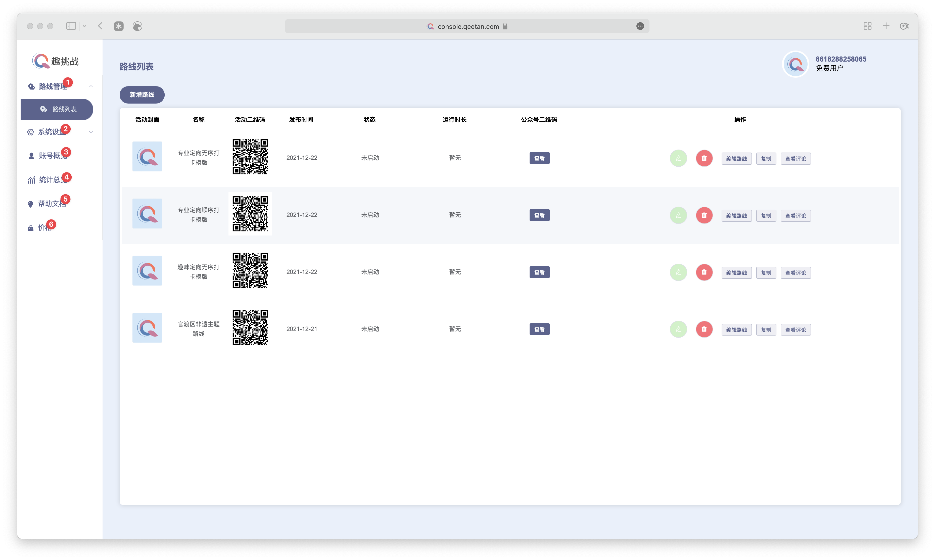This screenshot has width=935, height=560.
Task: Click the address bar more-options ellipsis icon
Action: coord(640,26)
